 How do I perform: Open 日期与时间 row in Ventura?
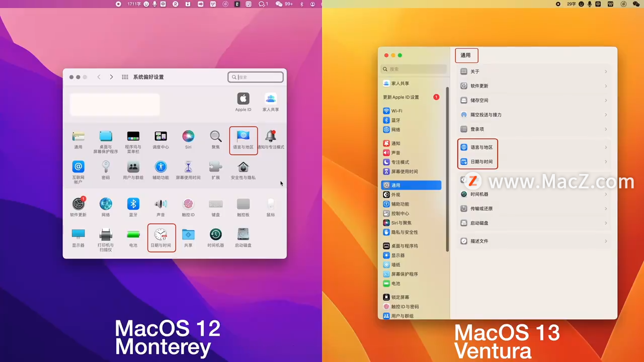point(534,161)
